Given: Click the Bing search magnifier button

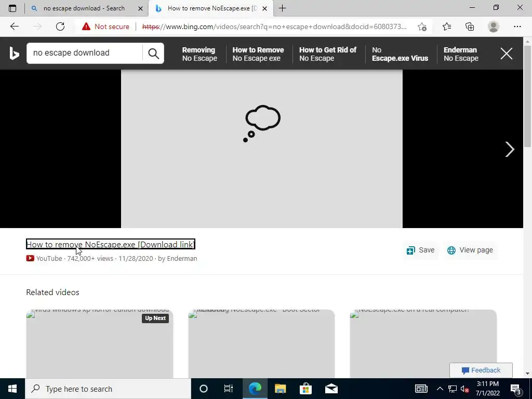Looking at the screenshot, I should coord(153,54).
